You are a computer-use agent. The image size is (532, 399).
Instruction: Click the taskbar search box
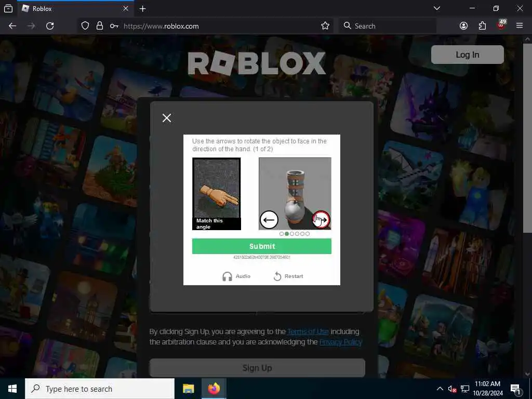100,389
